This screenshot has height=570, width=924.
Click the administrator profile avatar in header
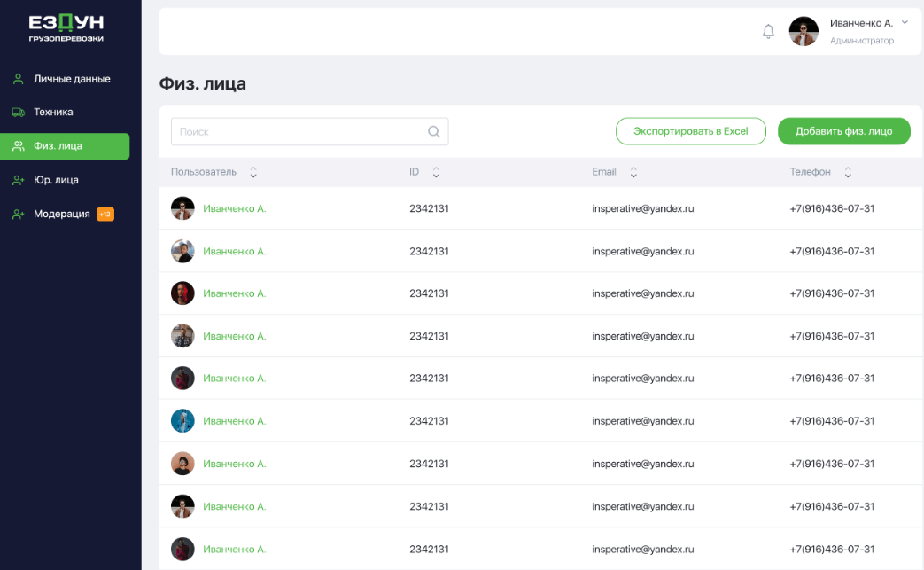pos(804,32)
